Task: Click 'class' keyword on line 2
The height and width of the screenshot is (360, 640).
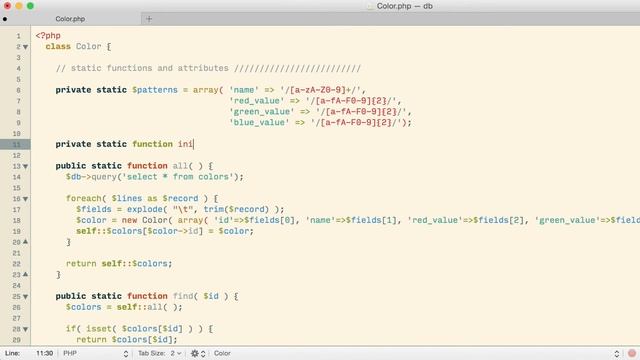Action: (x=58, y=47)
